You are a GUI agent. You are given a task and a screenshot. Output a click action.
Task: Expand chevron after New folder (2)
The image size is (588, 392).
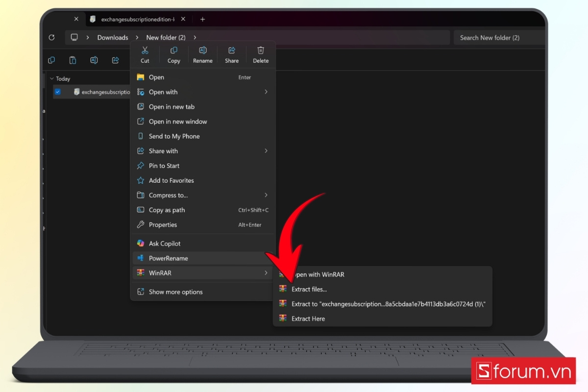coord(195,37)
